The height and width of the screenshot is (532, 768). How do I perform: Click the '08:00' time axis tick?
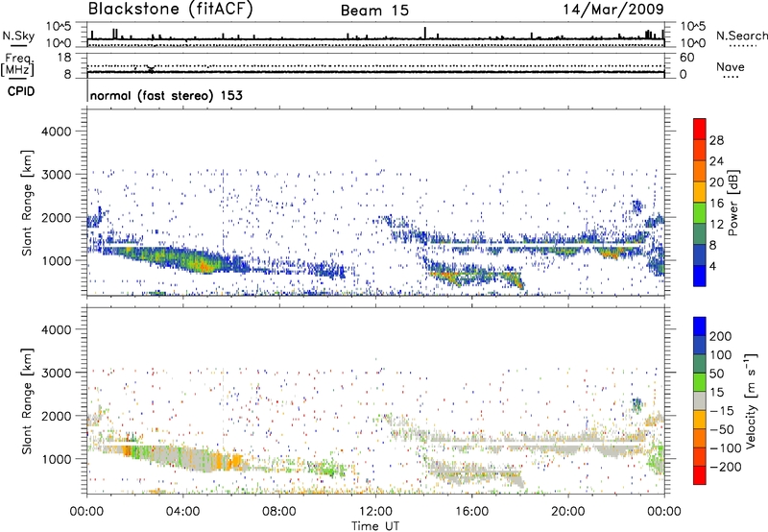click(279, 512)
